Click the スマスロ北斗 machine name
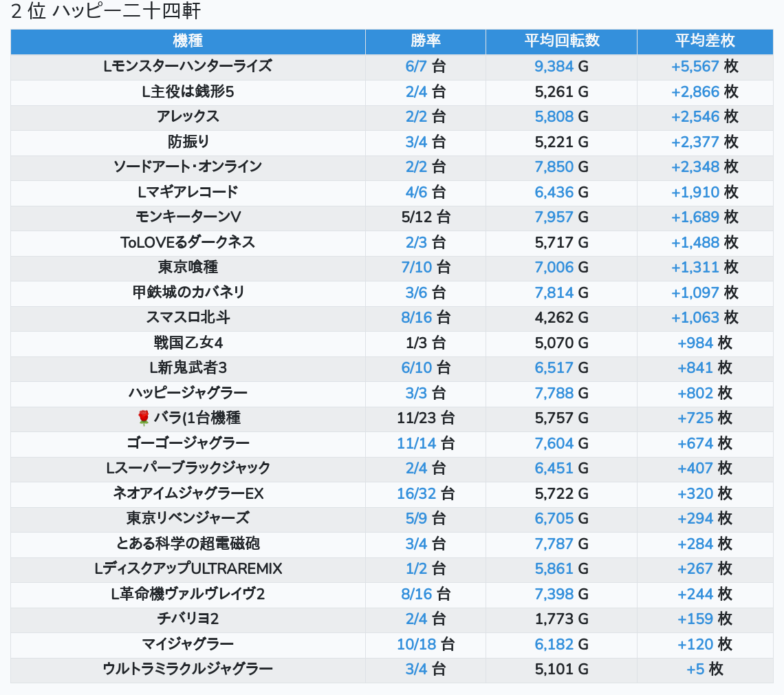Viewport: 784px width, 695px height. [188, 317]
